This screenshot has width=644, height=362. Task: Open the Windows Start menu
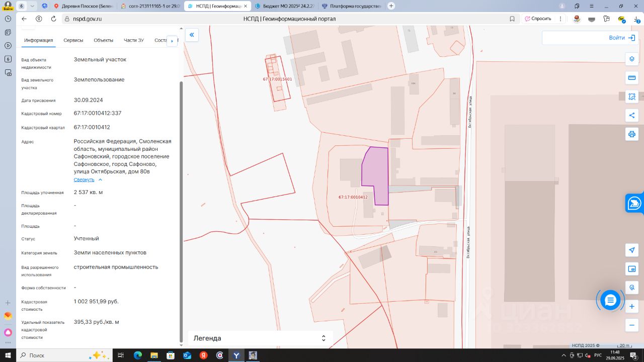[x=8, y=355]
